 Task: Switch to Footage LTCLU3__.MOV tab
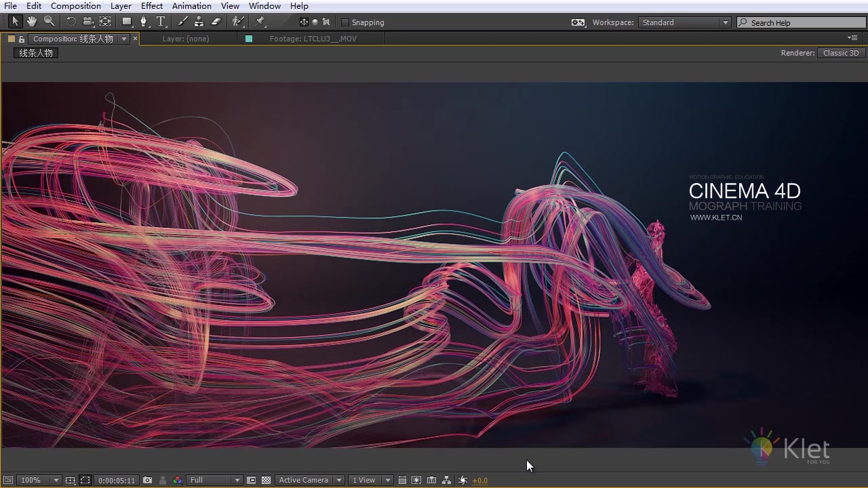(x=313, y=39)
